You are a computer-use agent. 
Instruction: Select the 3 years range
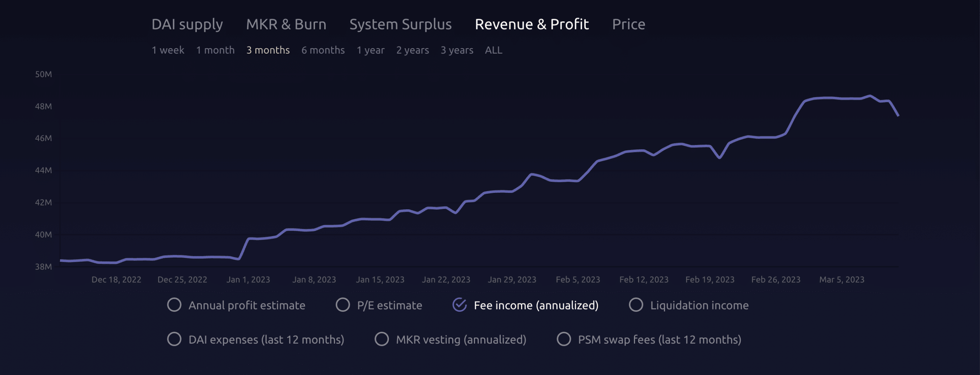point(457,50)
